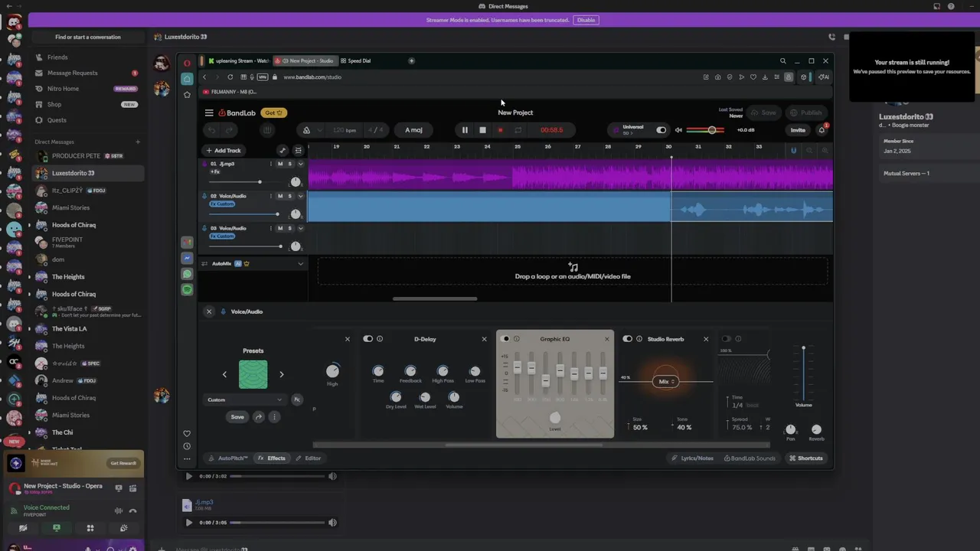Disable Discord Streamer Mode
The height and width of the screenshot is (551, 980).
click(x=586, y=20)
